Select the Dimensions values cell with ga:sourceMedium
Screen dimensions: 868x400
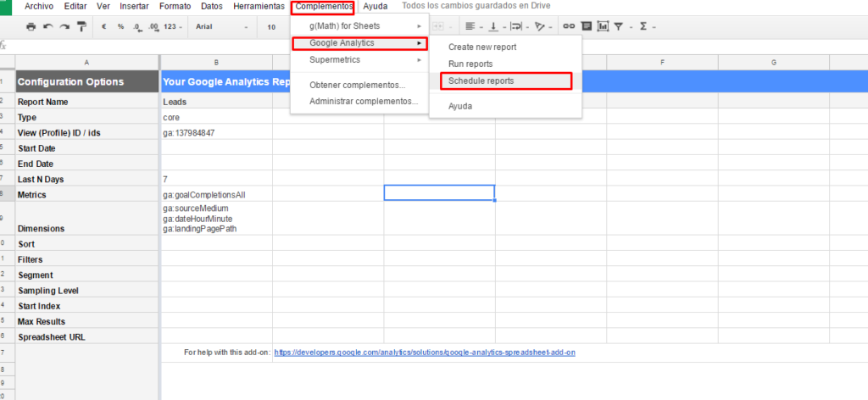[216, 219]
